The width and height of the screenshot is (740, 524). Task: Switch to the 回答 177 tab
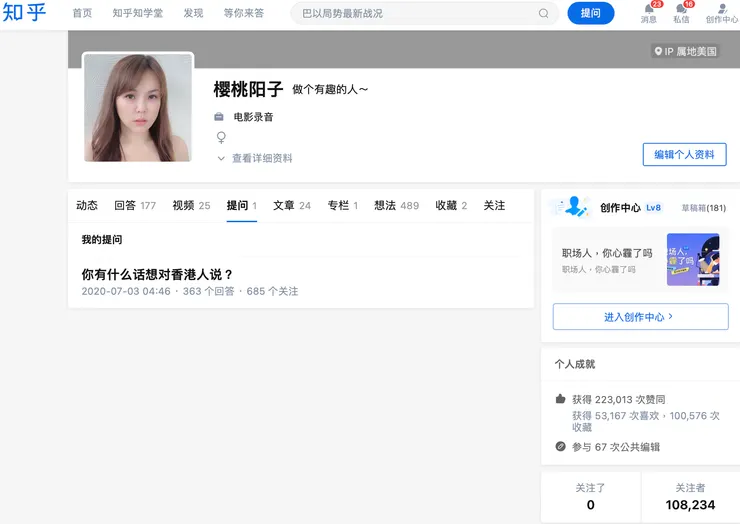click(135, 205)
